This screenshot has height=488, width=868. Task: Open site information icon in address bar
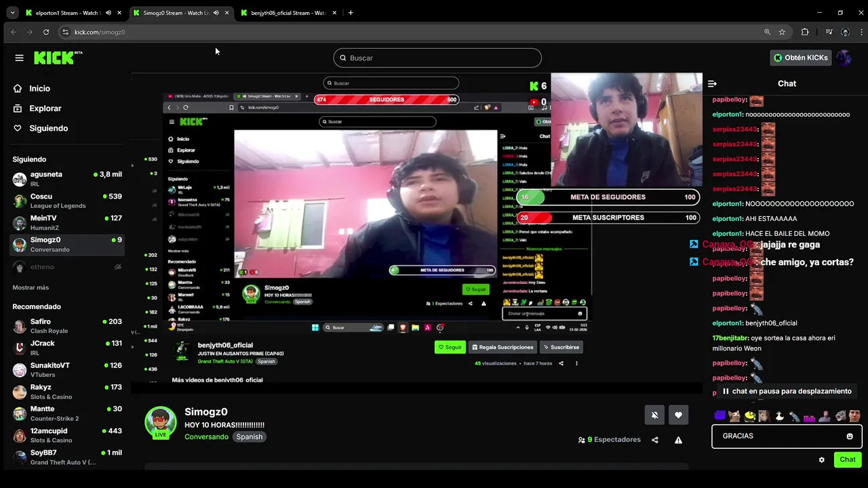click(65, 32)
